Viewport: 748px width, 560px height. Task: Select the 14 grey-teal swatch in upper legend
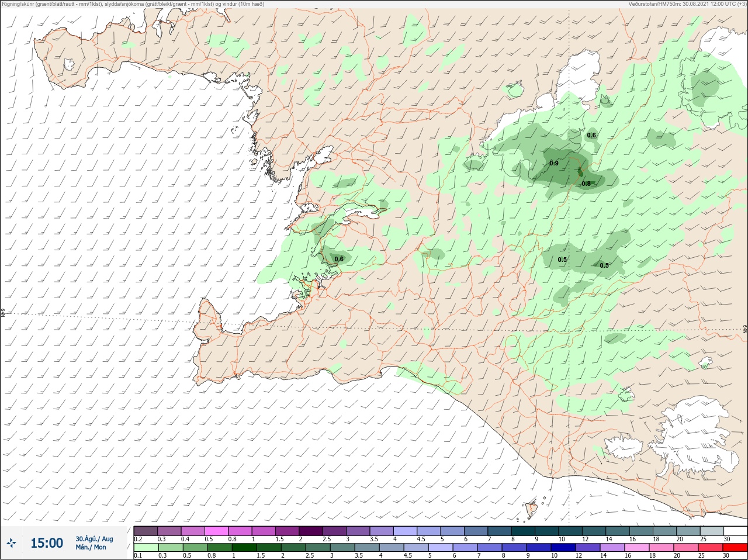[x=617, y=531]
